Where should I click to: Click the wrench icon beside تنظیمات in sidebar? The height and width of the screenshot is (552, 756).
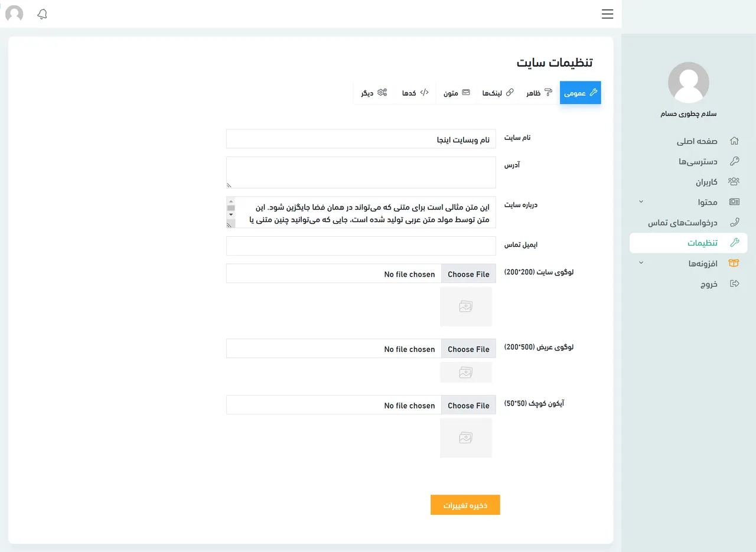734,243
